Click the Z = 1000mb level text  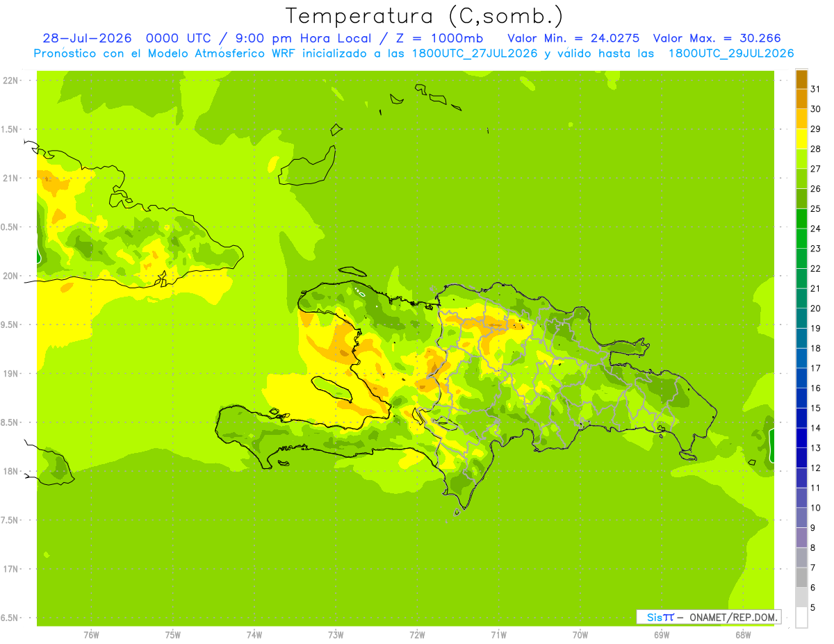(x=439, y=38)
